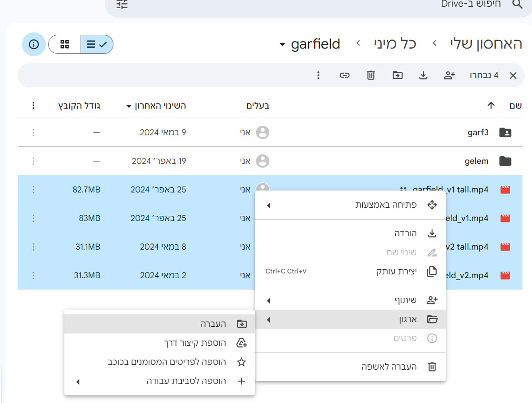Viewport: 532px width, 403px height.
Task: Open the last modified sort dropdown
Action: pos(129,106)
